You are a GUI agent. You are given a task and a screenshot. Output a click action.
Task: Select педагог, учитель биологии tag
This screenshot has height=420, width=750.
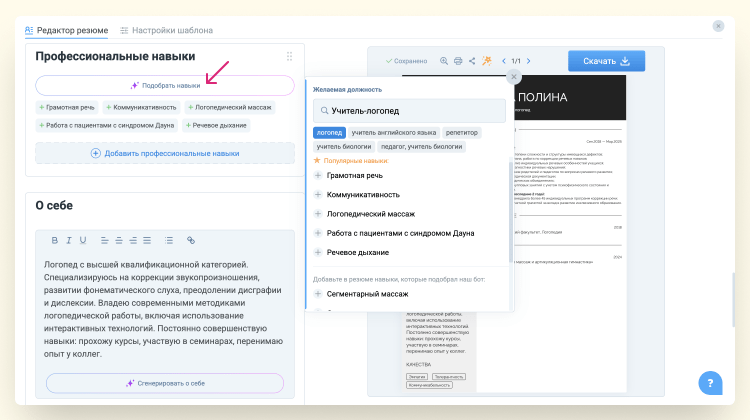[x=421, y=147]
